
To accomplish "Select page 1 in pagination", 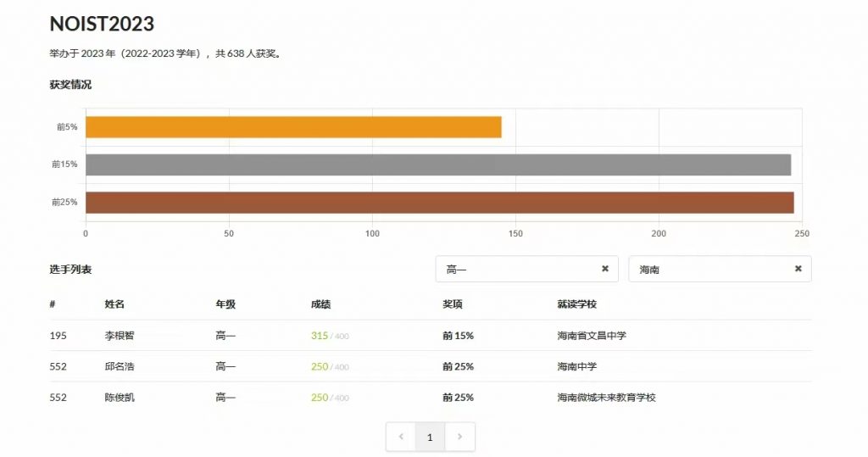I will 430,437.
